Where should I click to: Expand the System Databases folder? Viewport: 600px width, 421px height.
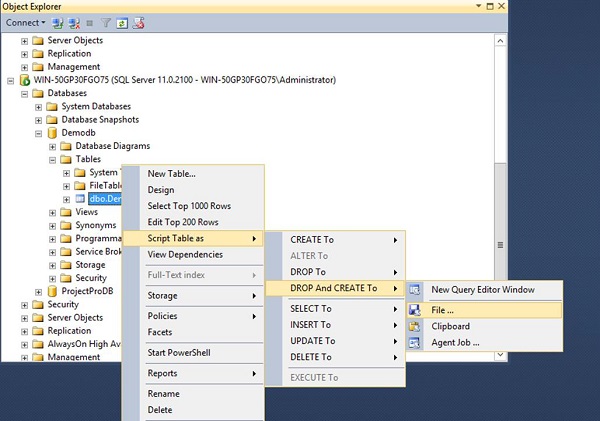pyautogui.click(x=39, y=106)
